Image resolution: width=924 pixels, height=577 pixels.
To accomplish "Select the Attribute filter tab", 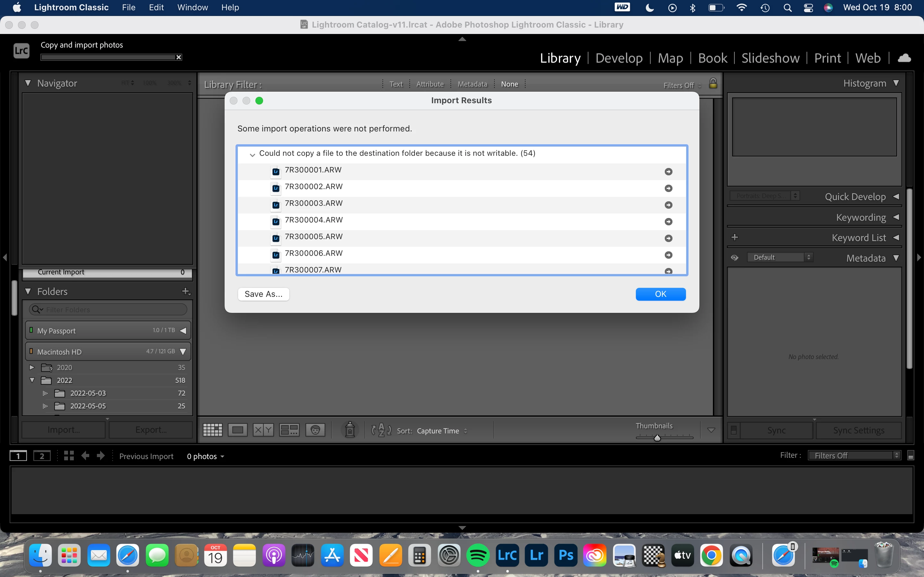I will click(x=430, y=84).
